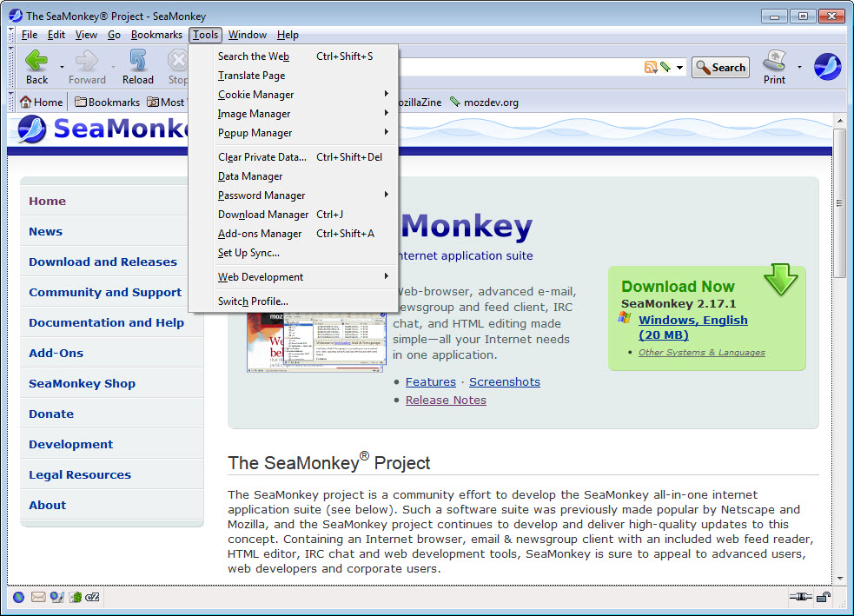Screen dimensions: 854x616
Task: Choose Search the Web menu entry
Action: pyautogui.click(x=293, y=56)
